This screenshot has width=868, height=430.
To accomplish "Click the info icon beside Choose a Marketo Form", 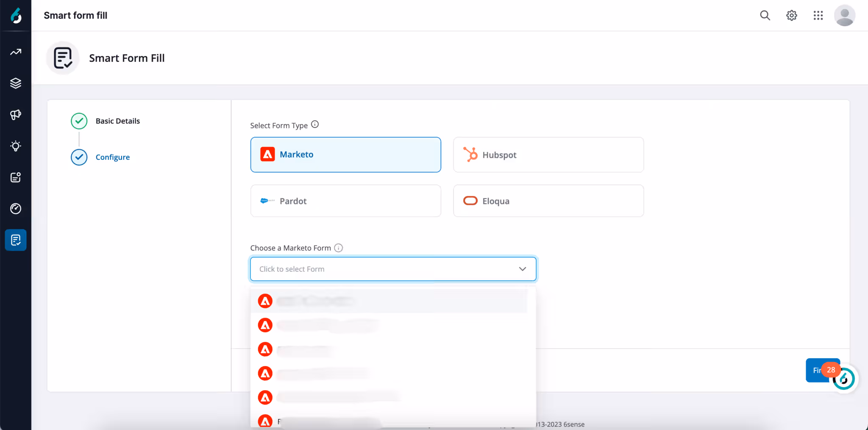I will click(x=338, y=248).
